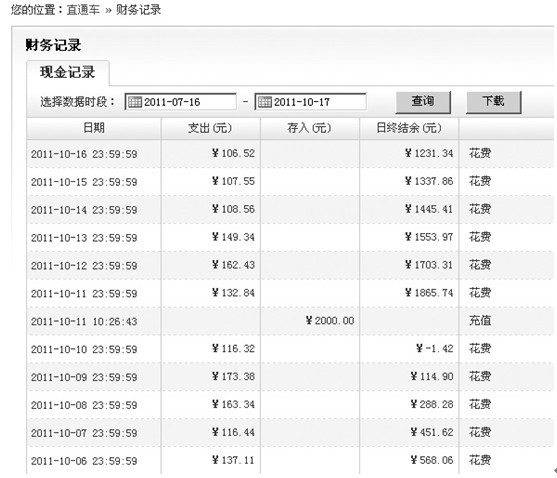The image size is (557, 478).
Task: Open the start date calendar icon
Action: [134, 102]
